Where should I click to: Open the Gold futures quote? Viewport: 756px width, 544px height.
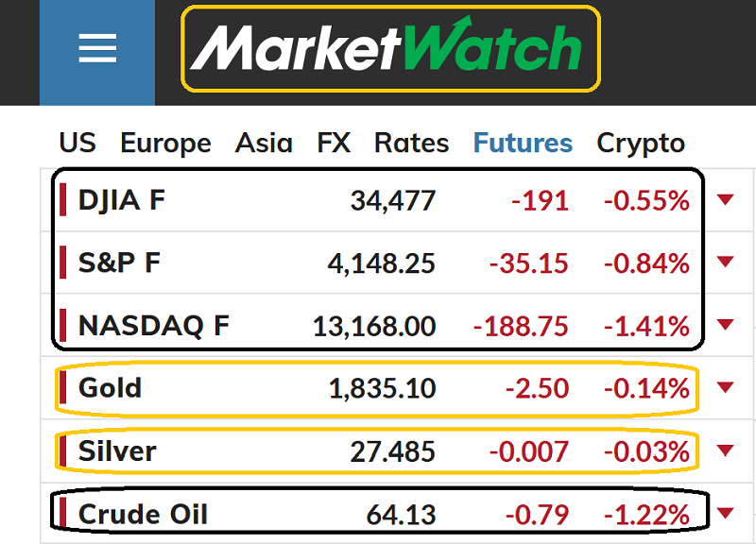coord(111,388)
